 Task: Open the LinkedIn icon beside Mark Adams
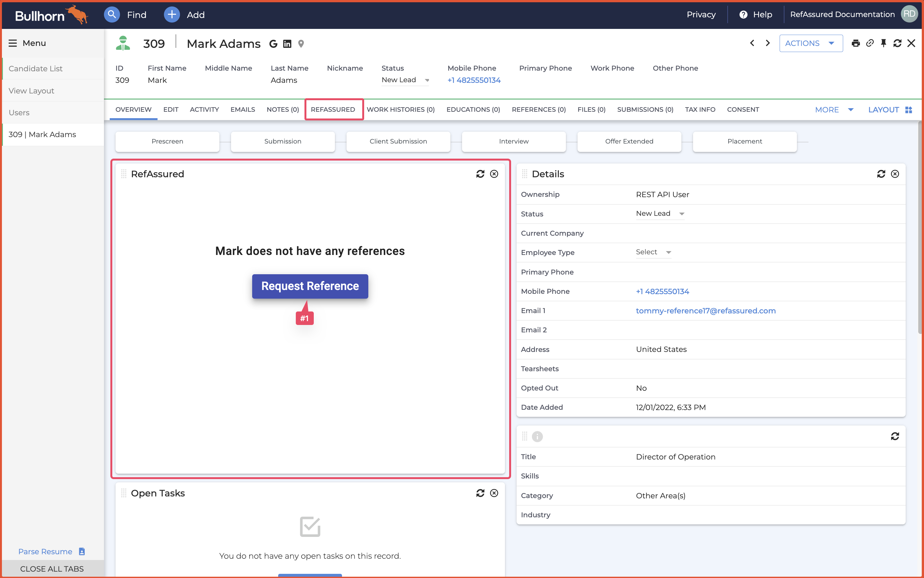pos(287,44)
